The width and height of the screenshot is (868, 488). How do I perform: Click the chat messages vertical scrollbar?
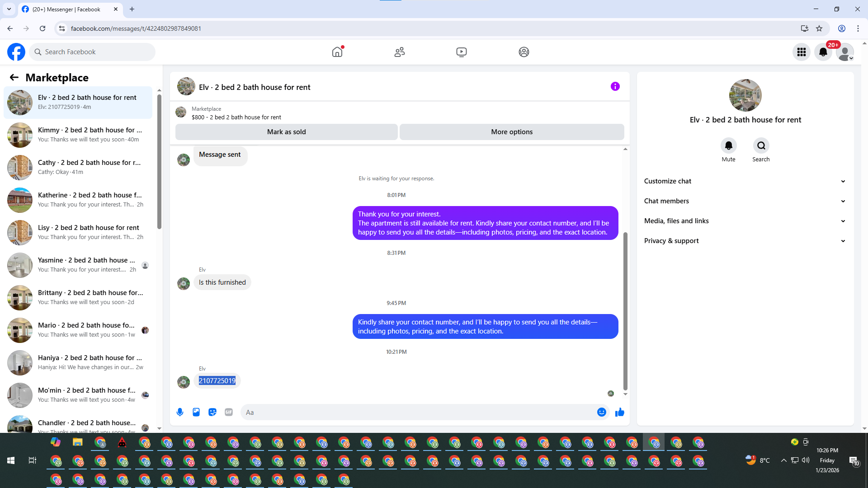(625, 312)
